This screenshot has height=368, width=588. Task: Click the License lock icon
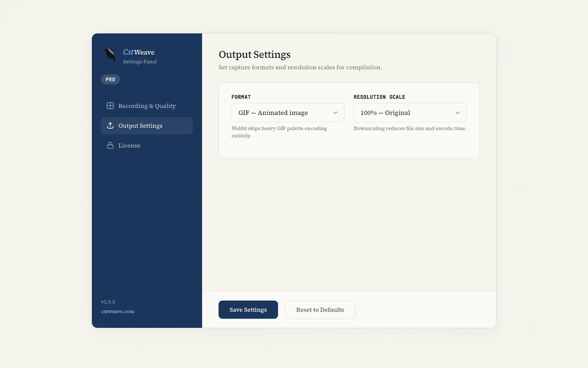[110, 145]
